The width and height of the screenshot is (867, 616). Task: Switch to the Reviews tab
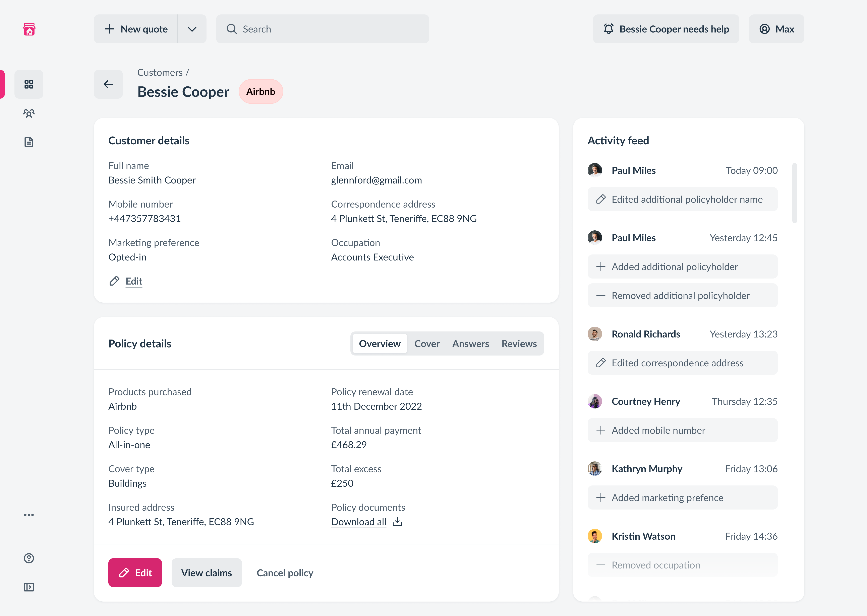pos(519,344)
